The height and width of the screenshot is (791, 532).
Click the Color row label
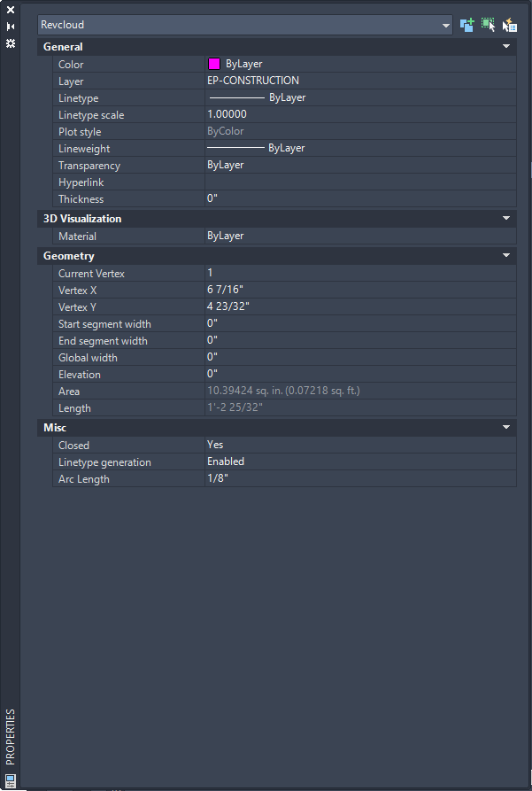click(71, 65)
